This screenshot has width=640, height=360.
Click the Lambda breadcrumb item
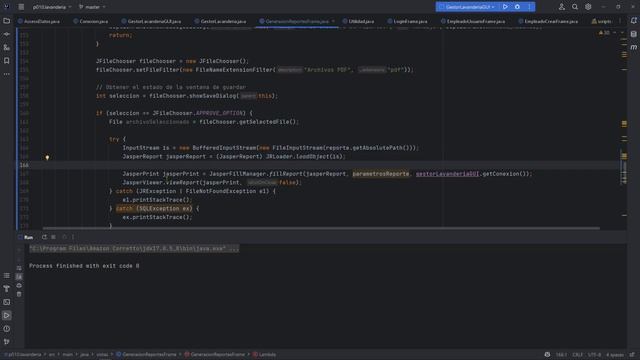(264, 355)
